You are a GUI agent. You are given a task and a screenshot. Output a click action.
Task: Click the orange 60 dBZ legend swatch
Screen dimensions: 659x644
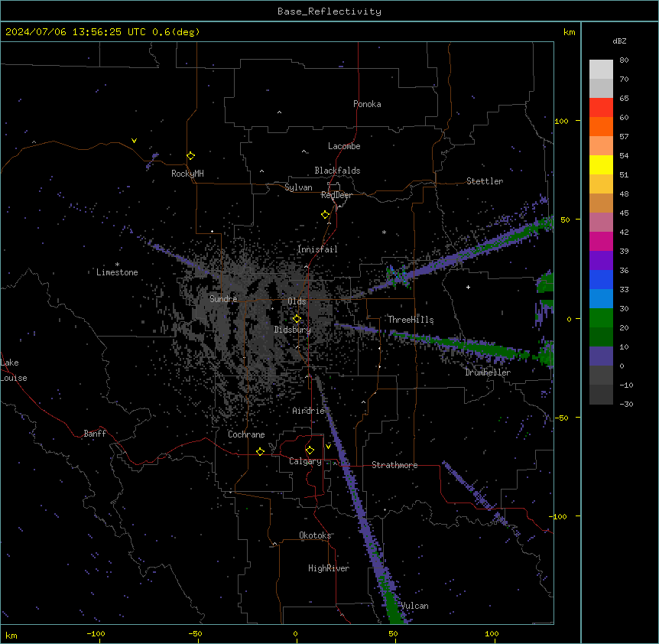(x=601, y=126)
